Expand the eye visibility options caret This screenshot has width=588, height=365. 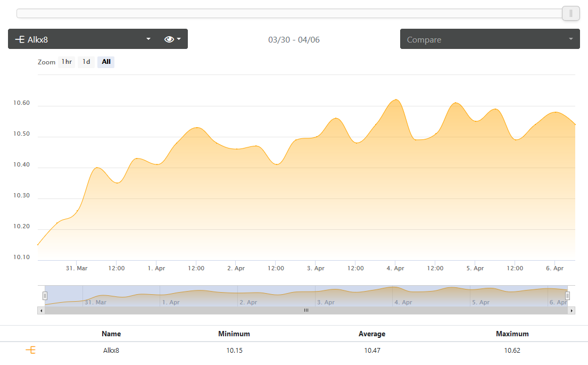[179, 39]
